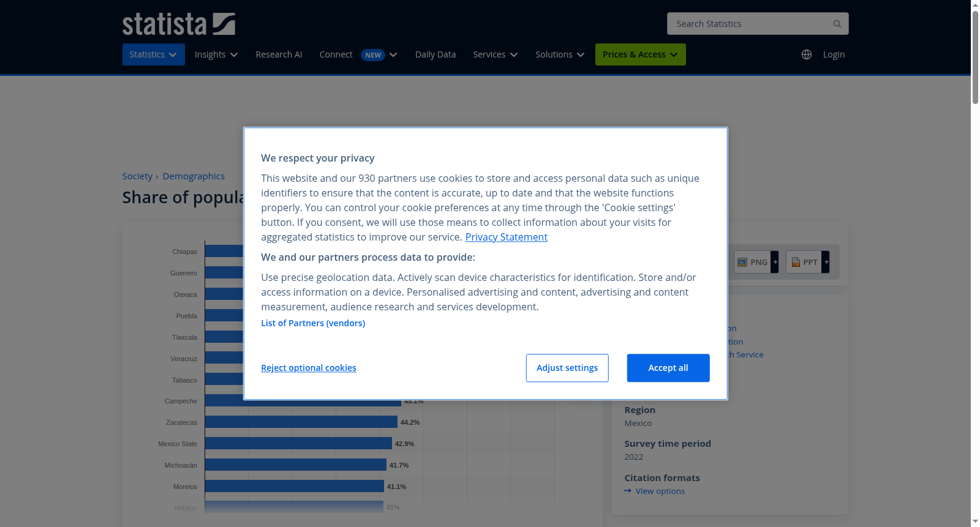Click the search magnifier icon
This screenshot has height=527, width=980.
point(837,24)
